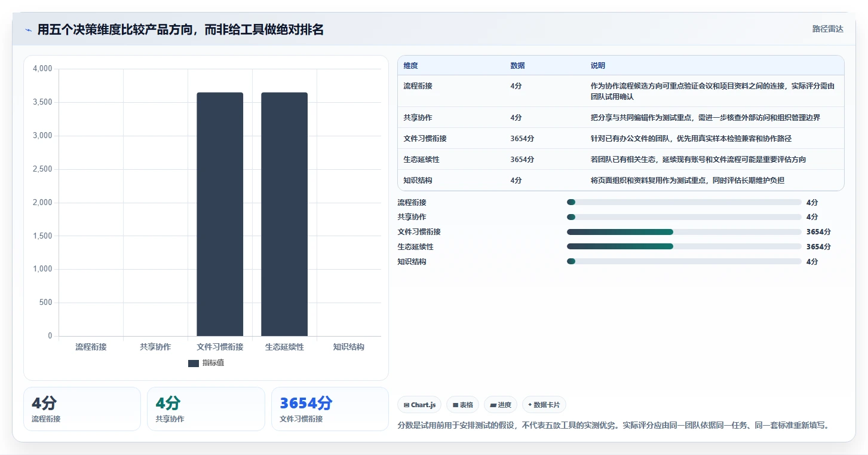868x455 pixels.
Task: Click the 3654分 value beside 生态延续性 progress bar
Action: click(818, 246)
